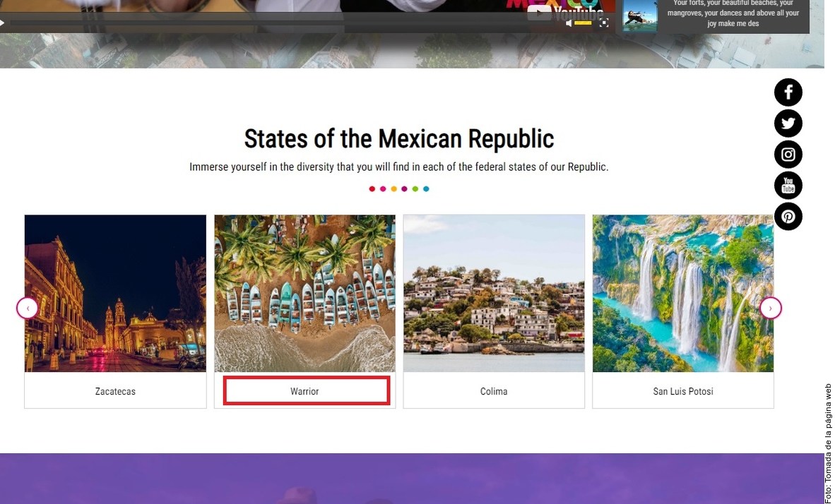Mute the video with speaker icon

pos(569,23)
